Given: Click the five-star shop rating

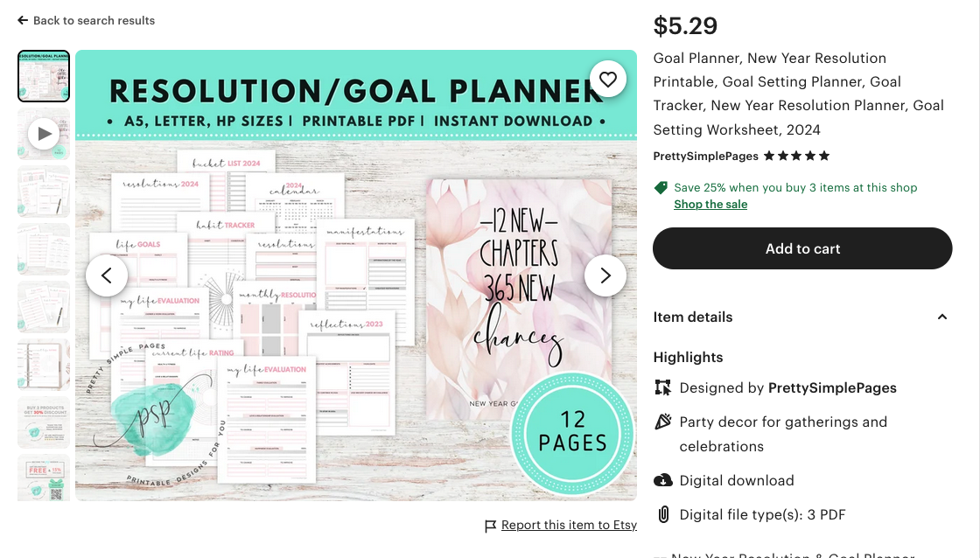Looking at the screenshot, I should pos(797,157).
